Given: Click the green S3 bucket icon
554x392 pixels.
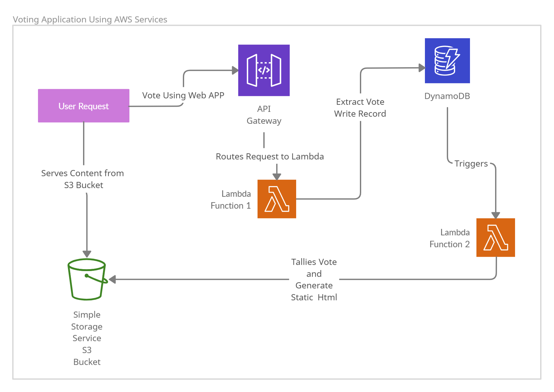Looking at the screenshot, I should click(87, 279).
